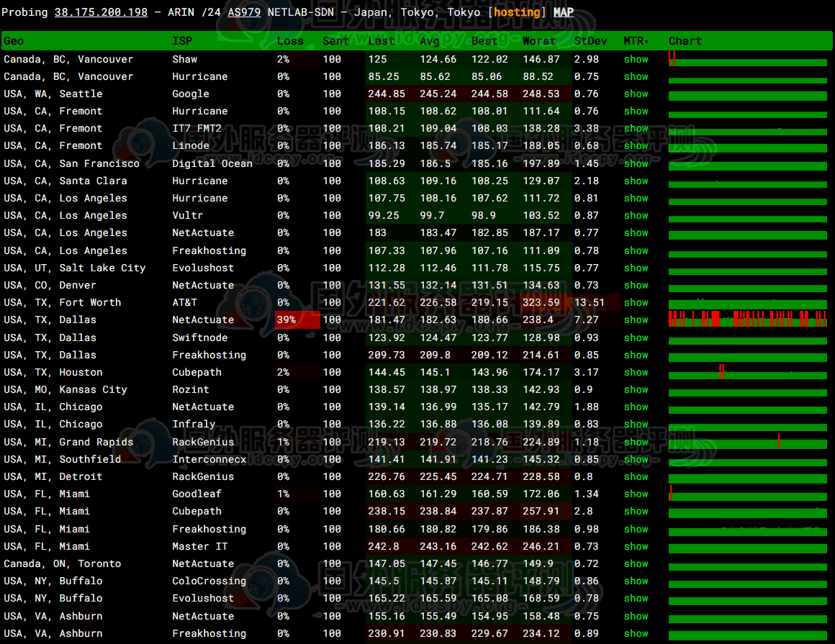Click the Sent column header
The width and height of the screenshot is (835, 644).
[335, 41]
